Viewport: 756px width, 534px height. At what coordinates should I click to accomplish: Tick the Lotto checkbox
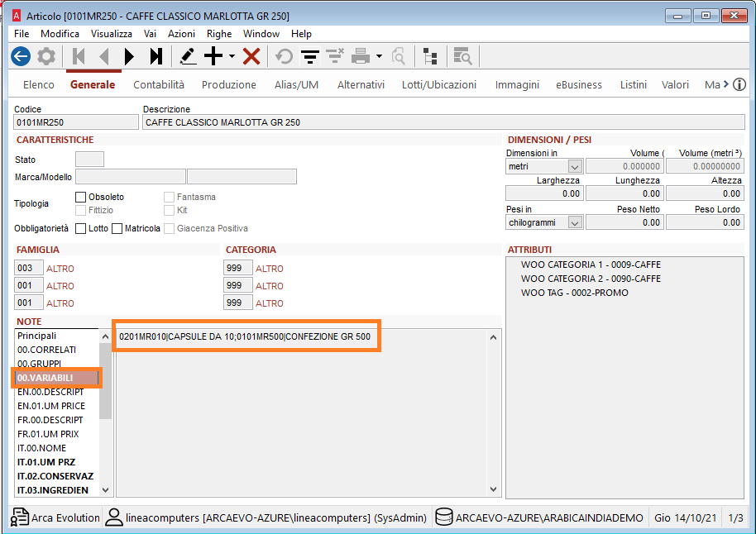[x=81, y=228]
